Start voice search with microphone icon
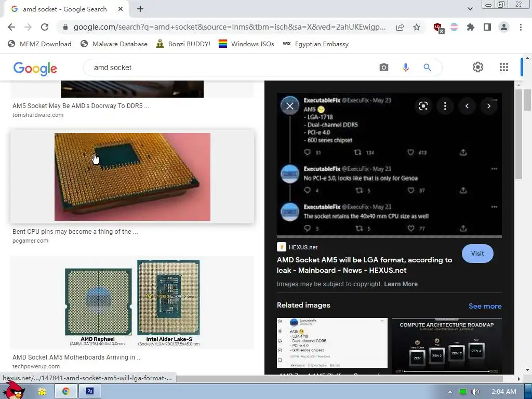 [x=405, y=68]
